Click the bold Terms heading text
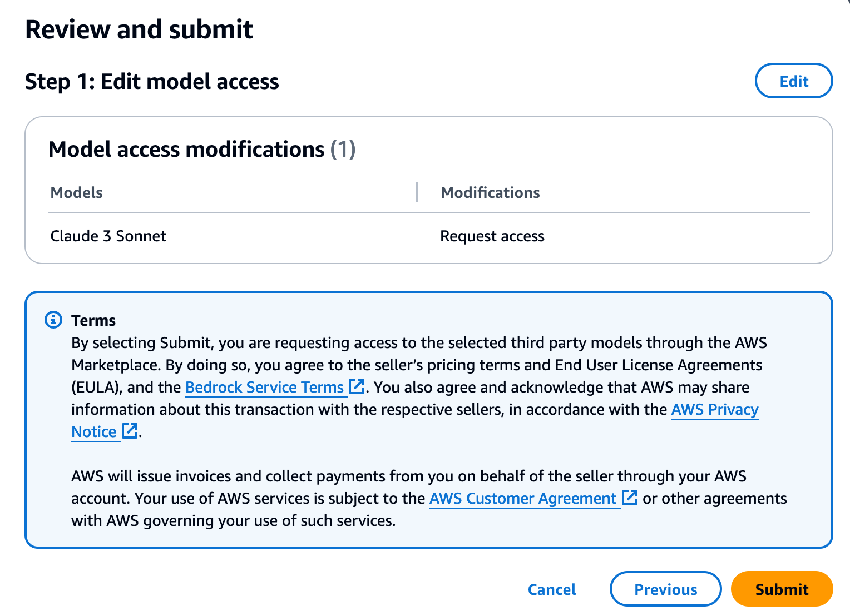The width and height of the screenshot is (850, 616). tap(93, 320)
